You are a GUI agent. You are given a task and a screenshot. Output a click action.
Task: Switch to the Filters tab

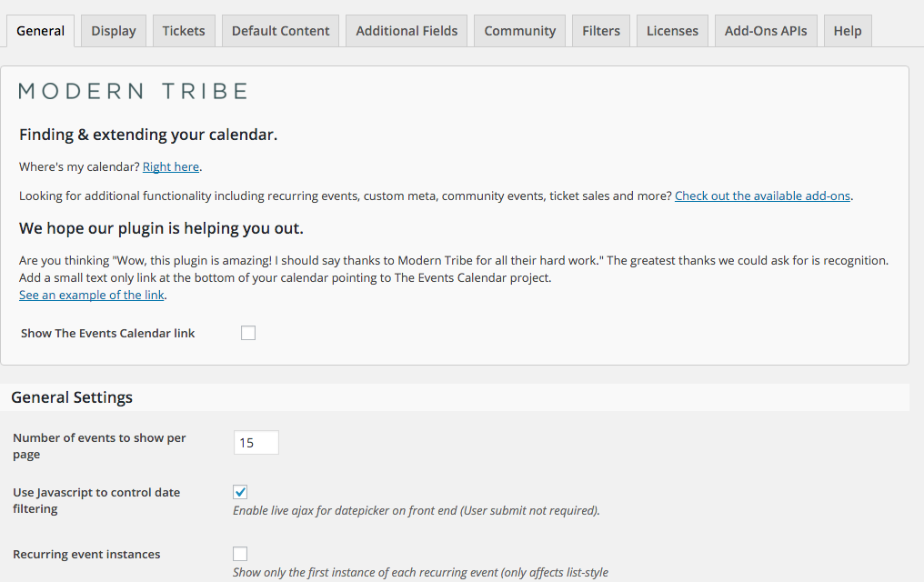click(x=601, y=31)
